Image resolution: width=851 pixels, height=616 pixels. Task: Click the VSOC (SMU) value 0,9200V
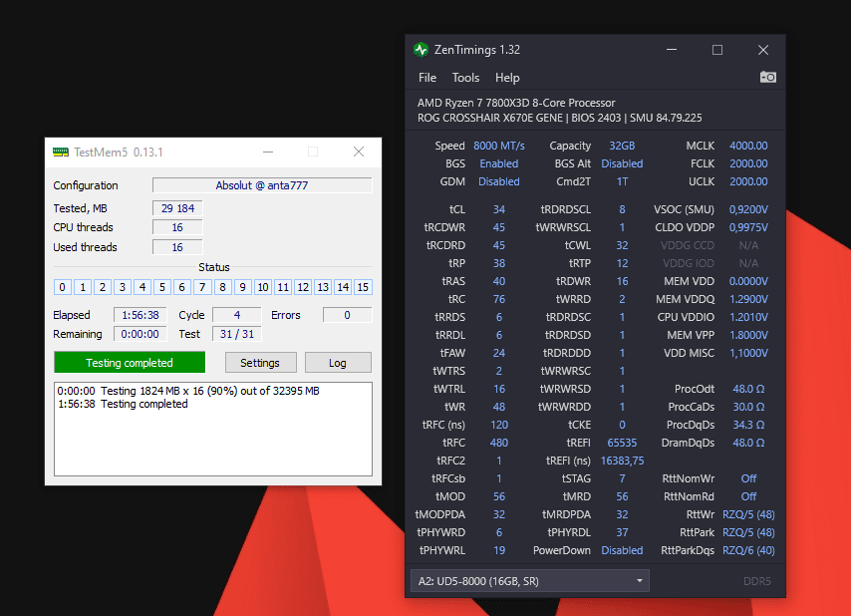748,209
